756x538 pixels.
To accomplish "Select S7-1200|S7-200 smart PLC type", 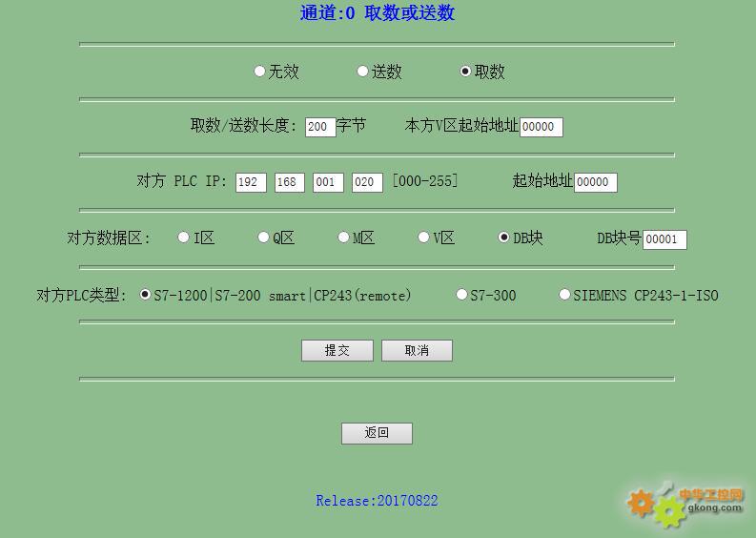I will [x=145, y=295].
